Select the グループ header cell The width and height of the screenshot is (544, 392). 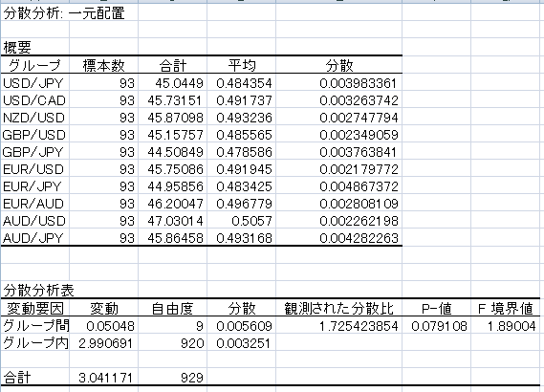34,65
